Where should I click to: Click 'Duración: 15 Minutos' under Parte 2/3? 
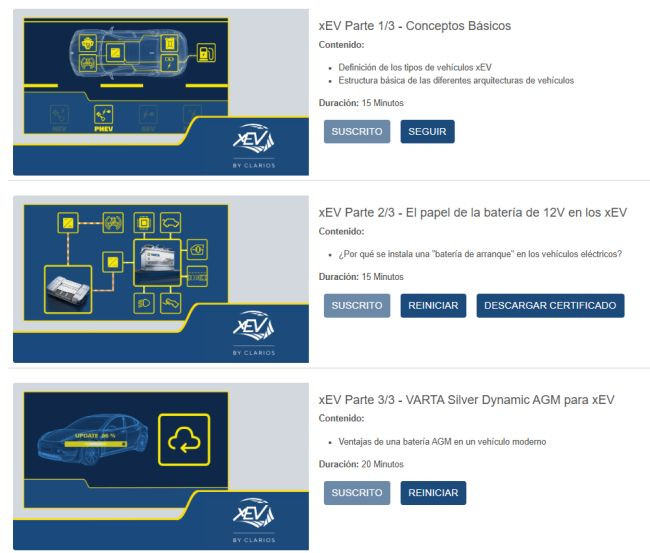tap(361, 276)
